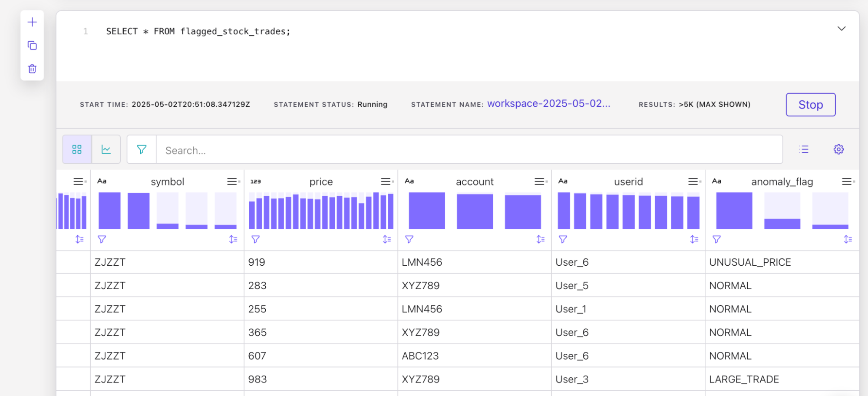This screenshot has height=396, width=868.
Task: Filter the symbol column
Action: click(x=102, y=239)
